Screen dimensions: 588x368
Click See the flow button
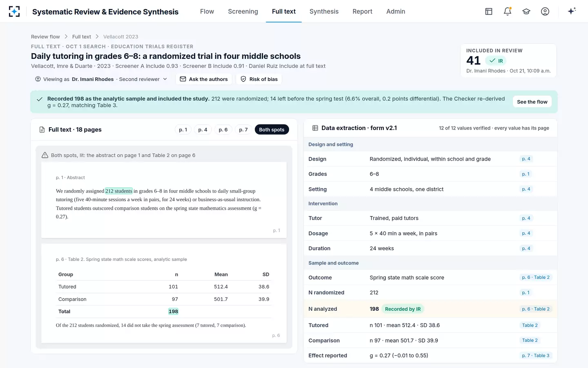click(532, 102)
